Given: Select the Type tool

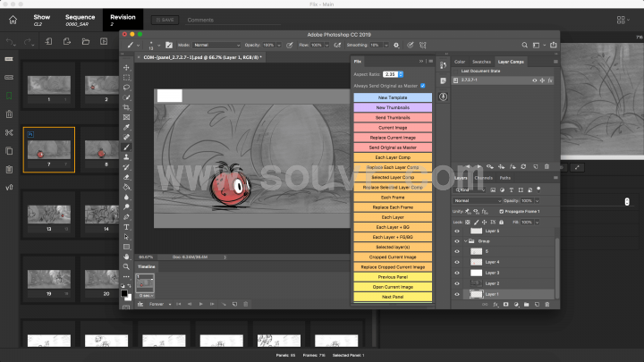Looking at the screenshot, I should point(126,227).
